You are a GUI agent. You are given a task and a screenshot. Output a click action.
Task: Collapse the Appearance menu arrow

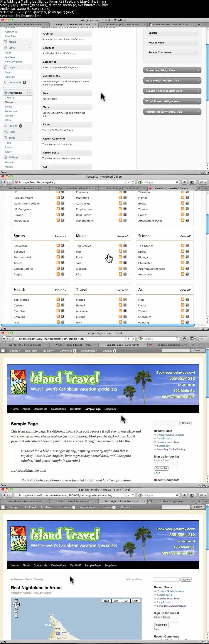point(30,93)
